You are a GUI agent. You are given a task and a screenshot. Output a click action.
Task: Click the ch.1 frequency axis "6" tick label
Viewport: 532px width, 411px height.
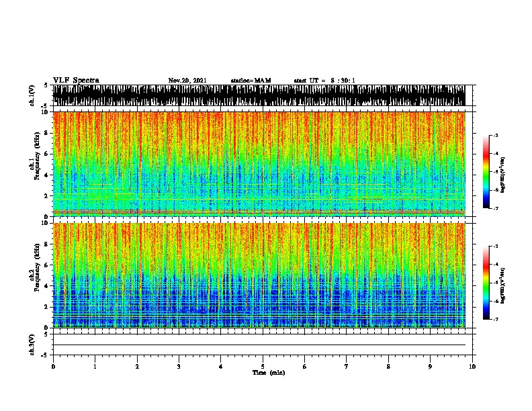tap(46, 154)
